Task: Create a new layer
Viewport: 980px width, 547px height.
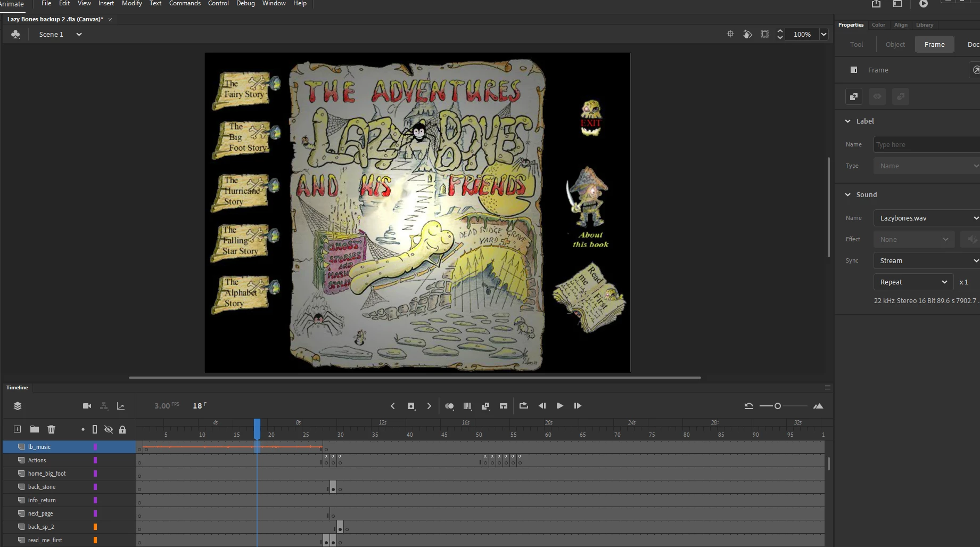Action: (17, 429)
